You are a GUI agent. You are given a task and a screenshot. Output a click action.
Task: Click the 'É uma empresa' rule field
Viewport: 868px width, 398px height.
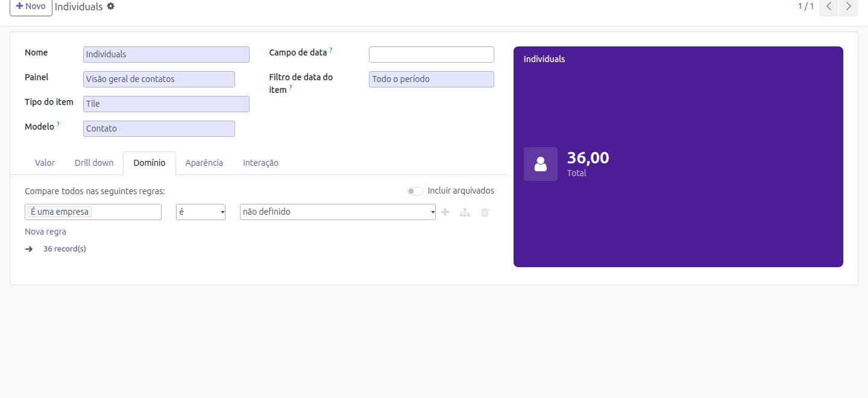coord(93,212)
